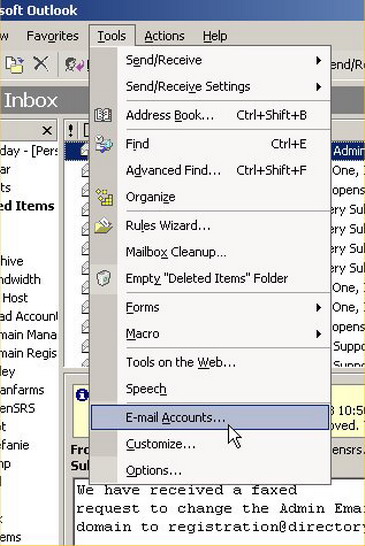Open the Actions menu
The image size is (365, 546).
pyautogui.click(x=164, y=36)
